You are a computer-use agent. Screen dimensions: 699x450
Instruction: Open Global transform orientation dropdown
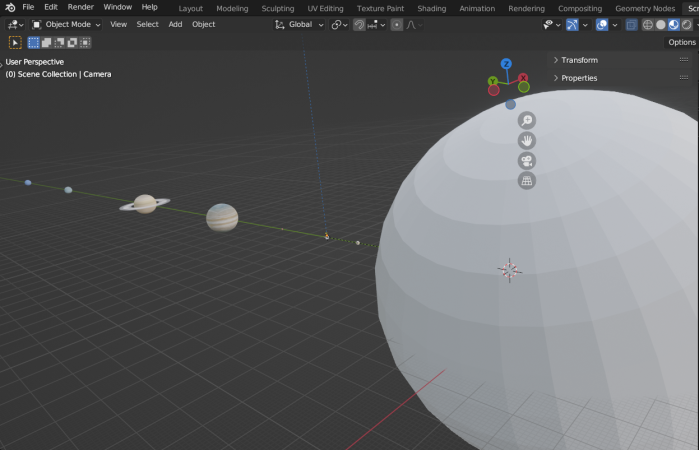click(300, 24)
